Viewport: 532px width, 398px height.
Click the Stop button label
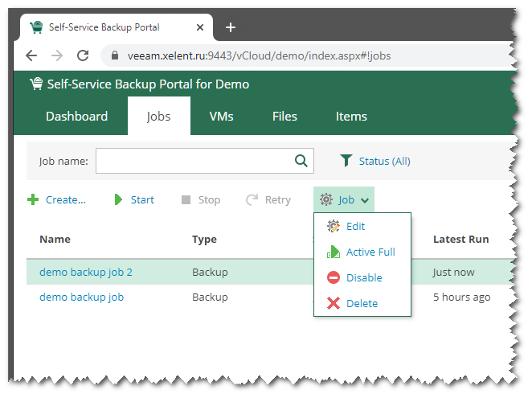[209, 199]
